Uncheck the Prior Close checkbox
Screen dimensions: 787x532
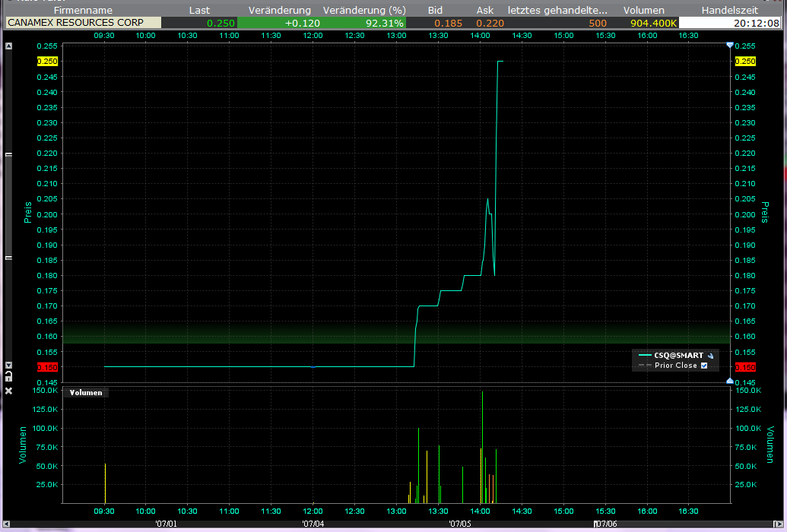(704, 366)
